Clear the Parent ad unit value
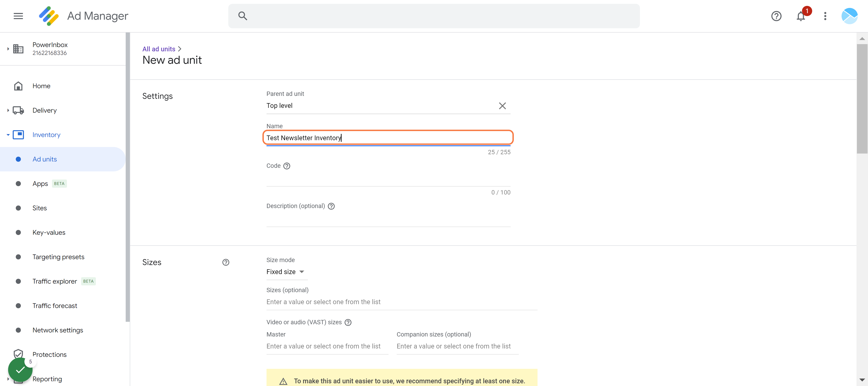This screenshot has width=868, height=386. coord(502,106)
